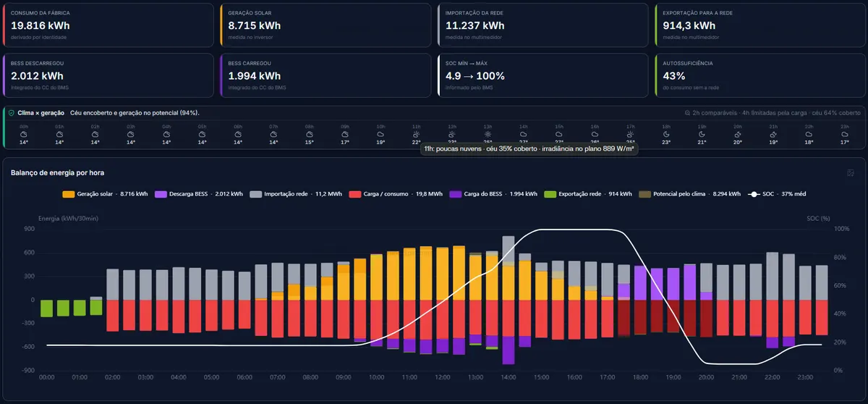Click the 'Balanço de energia por hora' title

[56, 172]
